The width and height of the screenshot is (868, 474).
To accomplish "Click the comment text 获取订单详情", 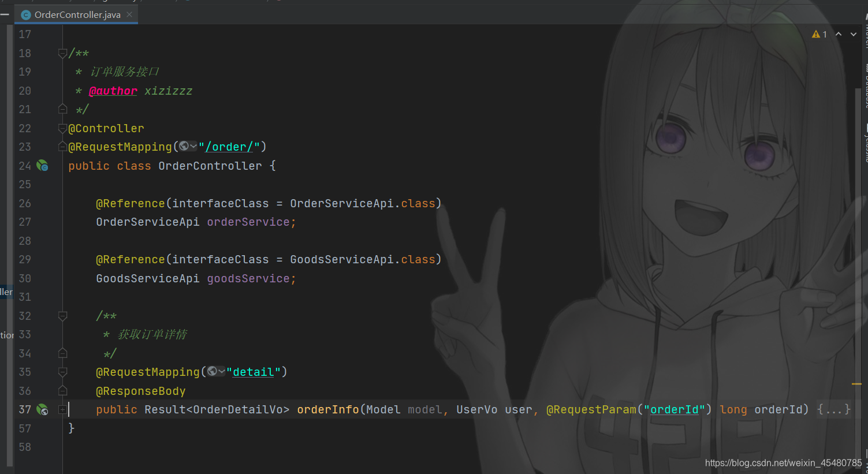I will pyautogui.click(x=152, y=334).
